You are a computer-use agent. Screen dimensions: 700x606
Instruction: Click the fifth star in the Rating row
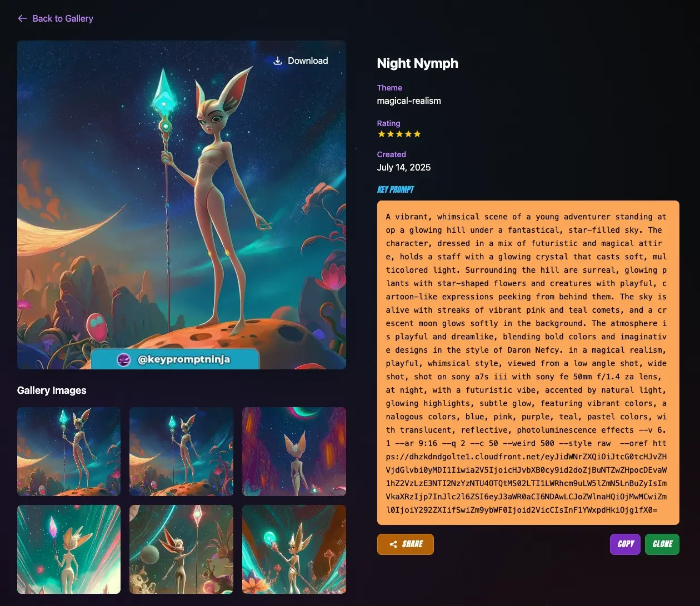pos(417,134)
